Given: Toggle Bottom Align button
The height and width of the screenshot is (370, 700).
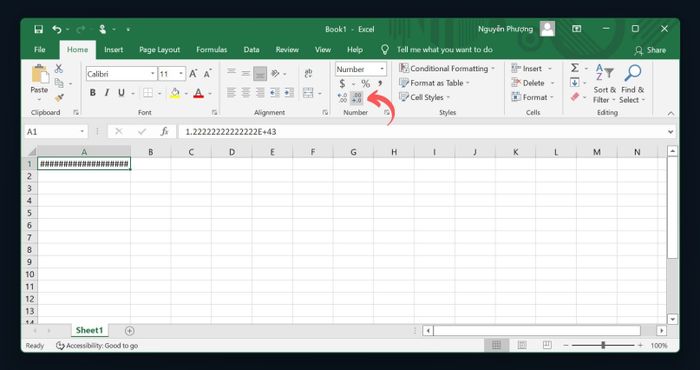Looking at the screenshot, I should pos(260,74).
